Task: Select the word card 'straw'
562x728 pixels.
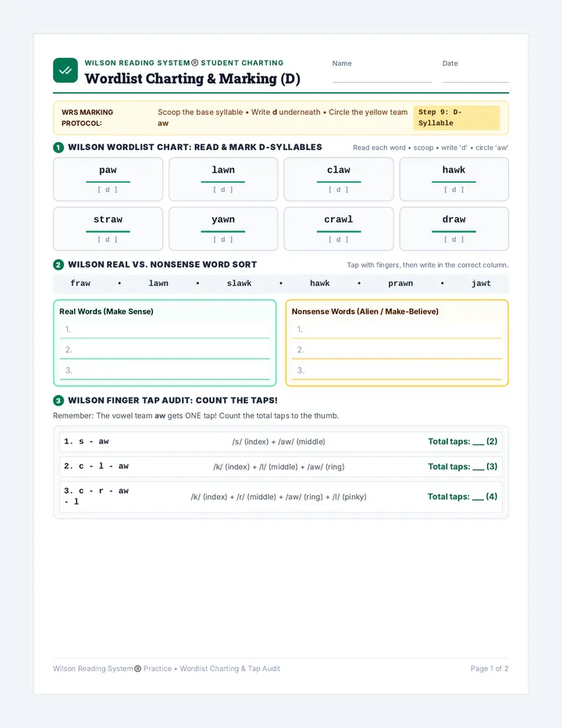Action: coord(108,229)
